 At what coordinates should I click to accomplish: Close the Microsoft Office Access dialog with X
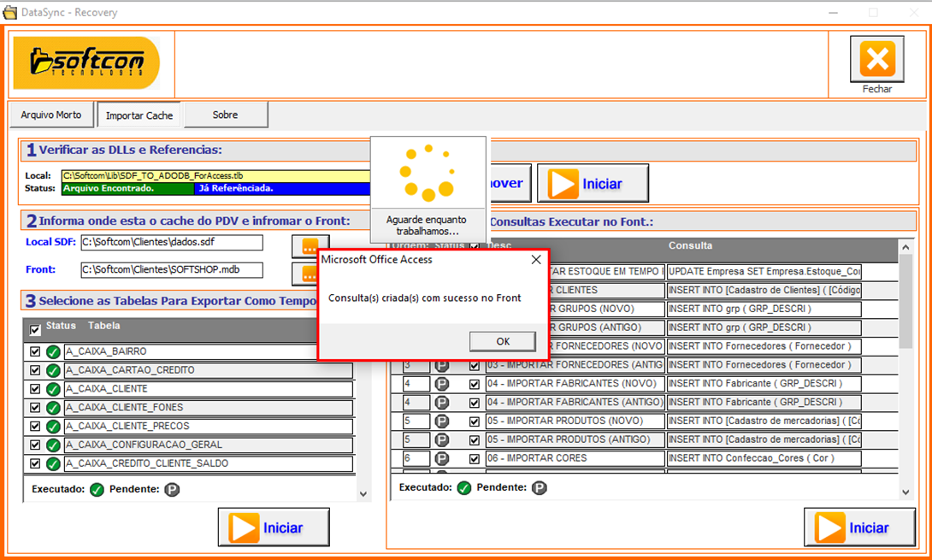(536, 259)
